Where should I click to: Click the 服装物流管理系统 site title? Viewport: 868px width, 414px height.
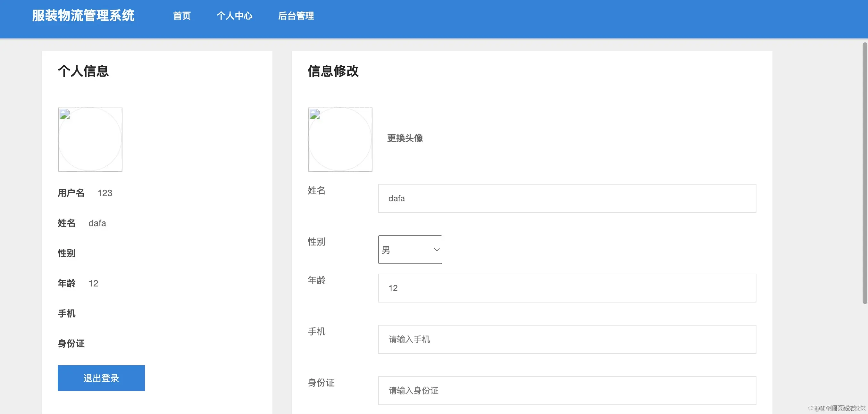83,15
